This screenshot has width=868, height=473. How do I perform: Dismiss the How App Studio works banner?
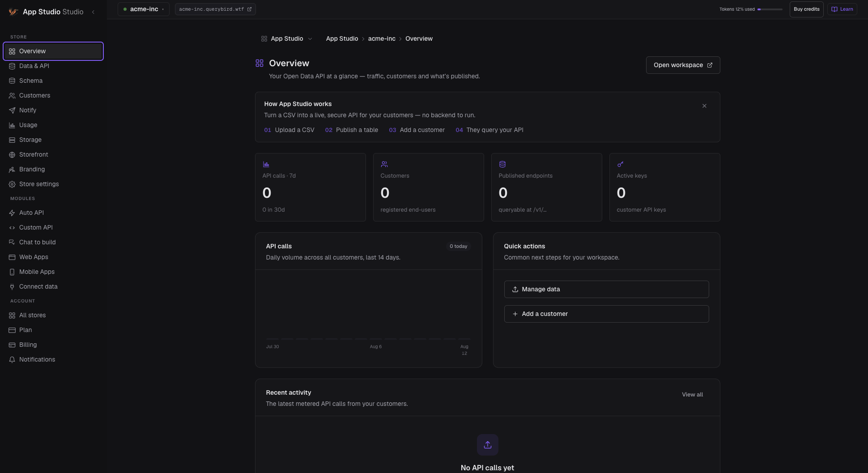coord(704,106)
